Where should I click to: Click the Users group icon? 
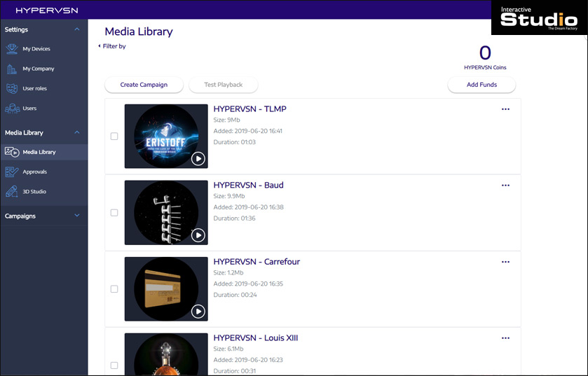tap(12, 109)
